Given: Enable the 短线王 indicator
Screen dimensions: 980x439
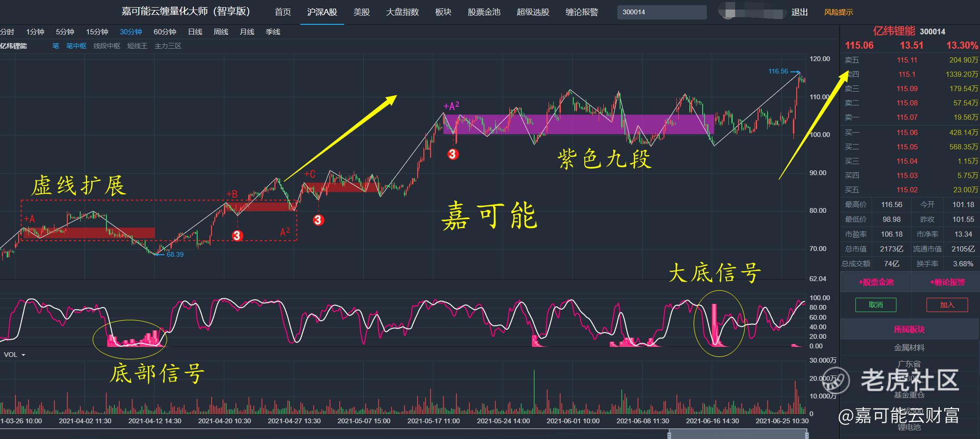Looking at the screenshot, I should point(137,46).
